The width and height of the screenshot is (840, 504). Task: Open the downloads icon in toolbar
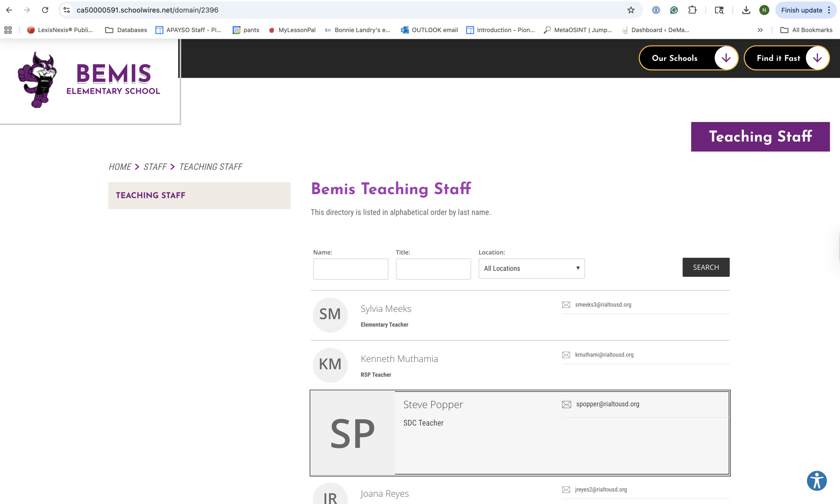(x=746, y=10)
